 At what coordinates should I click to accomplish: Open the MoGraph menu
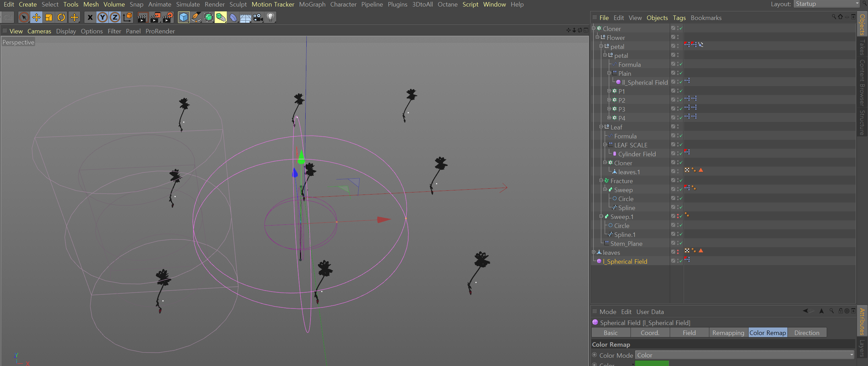pos(312,4)
